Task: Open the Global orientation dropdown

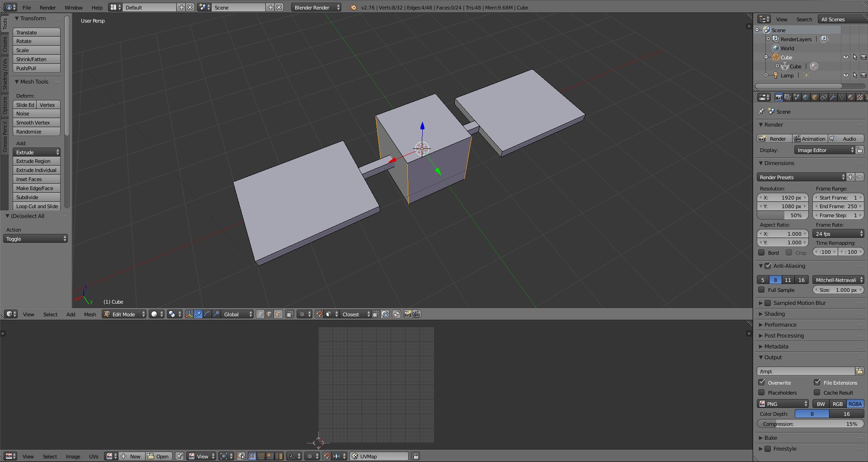Action: [237, 314]
